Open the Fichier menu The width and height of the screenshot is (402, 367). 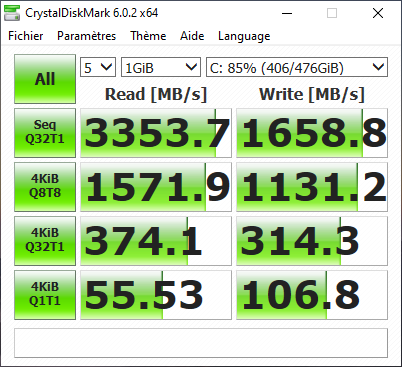click(x=26, y=36)
